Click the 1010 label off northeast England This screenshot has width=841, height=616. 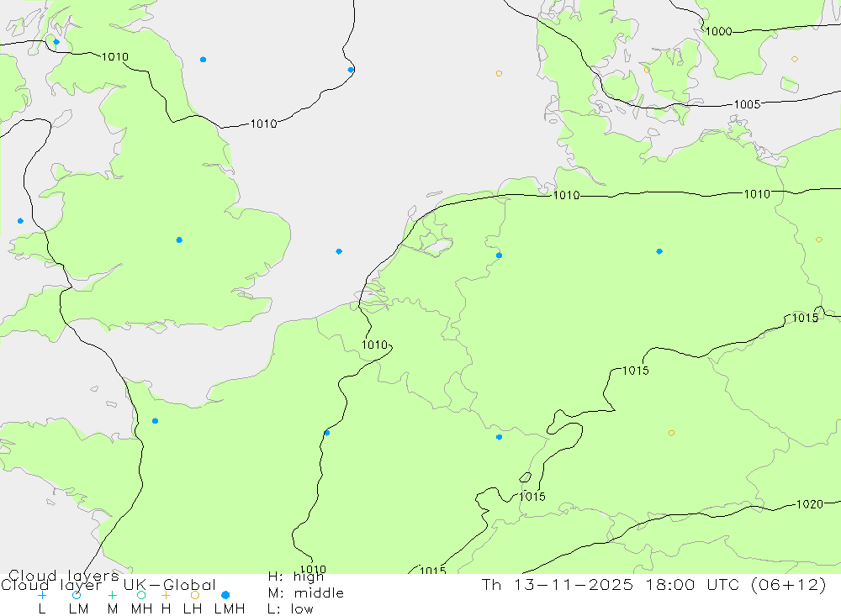pyautogui.click(x=264, y=124)
